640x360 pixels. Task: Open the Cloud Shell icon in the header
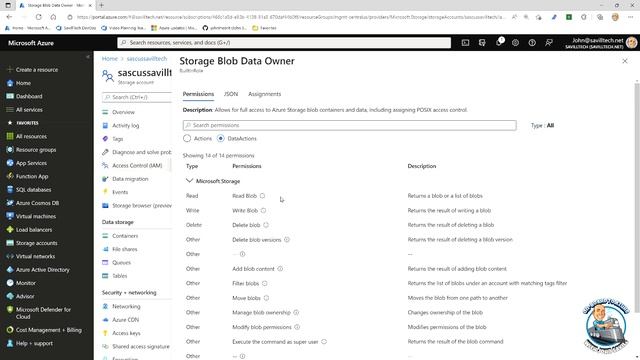pyautogui.click(x=465, y=42)
